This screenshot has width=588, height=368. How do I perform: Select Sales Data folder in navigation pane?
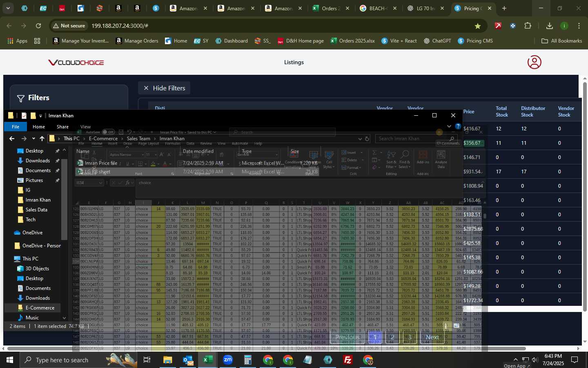pos(36,210)
